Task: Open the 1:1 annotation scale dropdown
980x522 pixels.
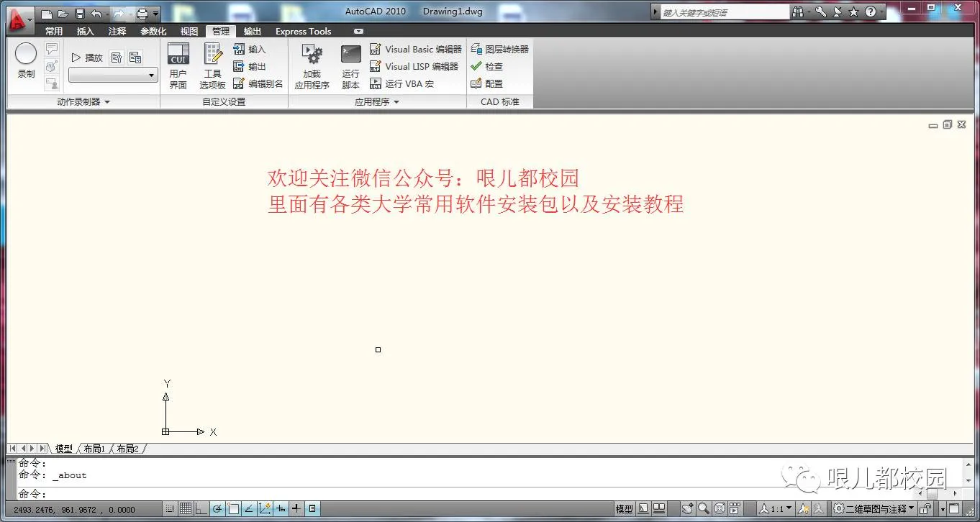Action: pos(775,509)
